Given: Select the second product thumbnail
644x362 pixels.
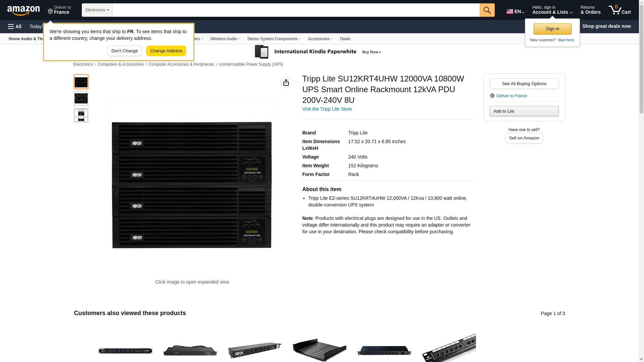Looking at the screenshot, I should pos(81,99).
